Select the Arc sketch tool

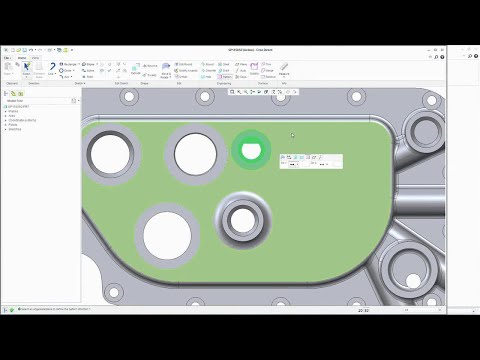click(64, 77)
